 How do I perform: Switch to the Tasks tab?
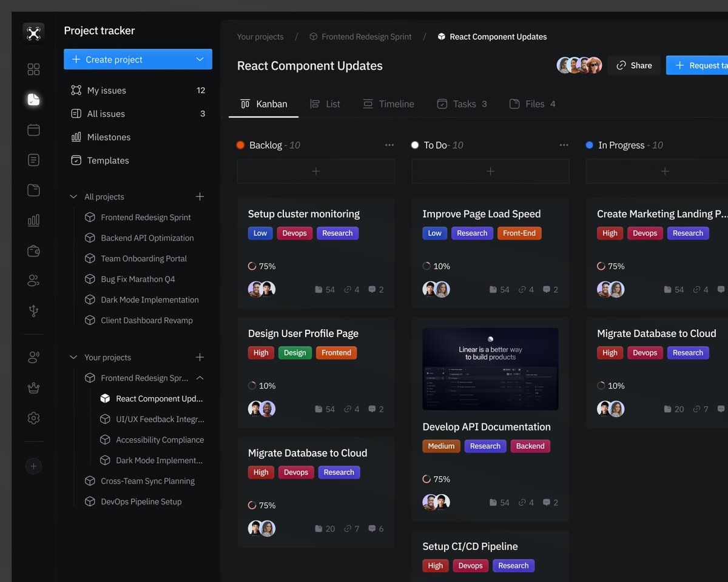pos(462,104)
